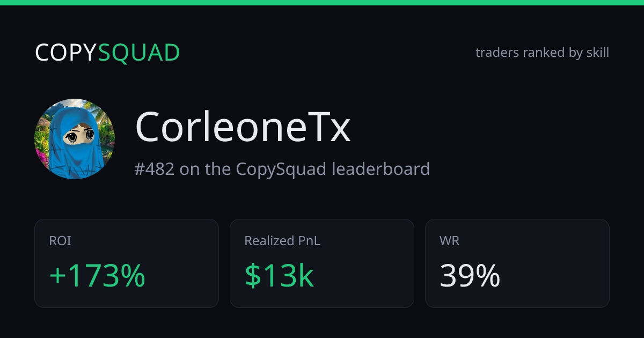Click the CopySquad logo
This screenshot has height=338, width=644.
pyautogui.click(x=107, y=53)
